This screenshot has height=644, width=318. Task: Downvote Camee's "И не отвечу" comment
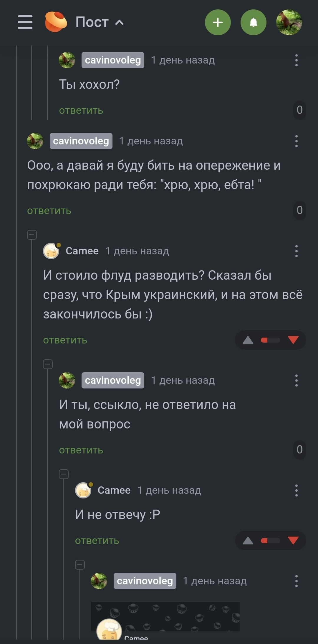[x=293, y=540]
